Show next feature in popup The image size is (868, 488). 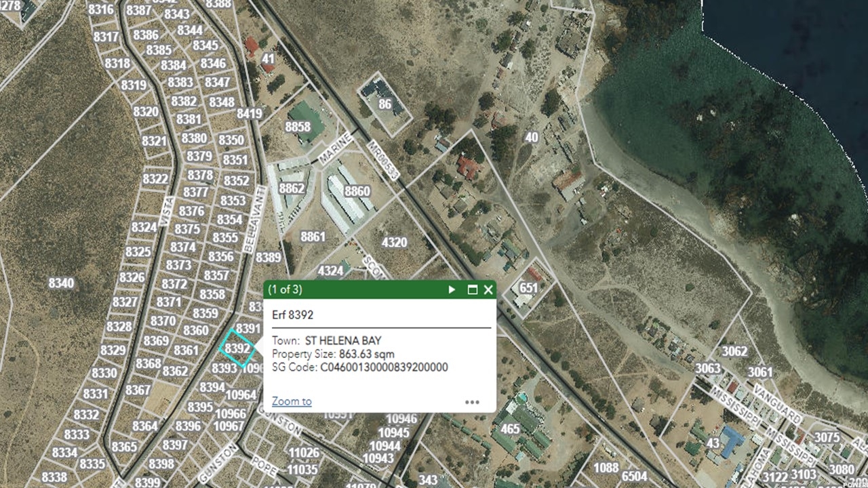click(x=452, y=290)
